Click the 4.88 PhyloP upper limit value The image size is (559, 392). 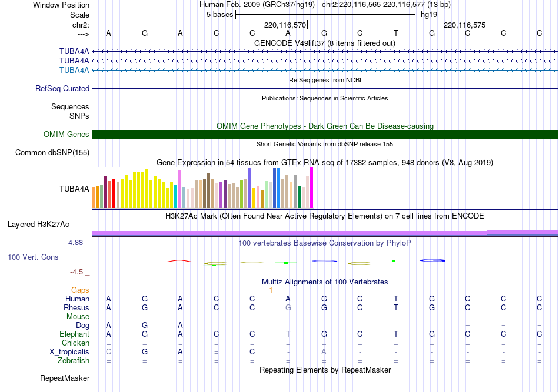coord(75,243)
